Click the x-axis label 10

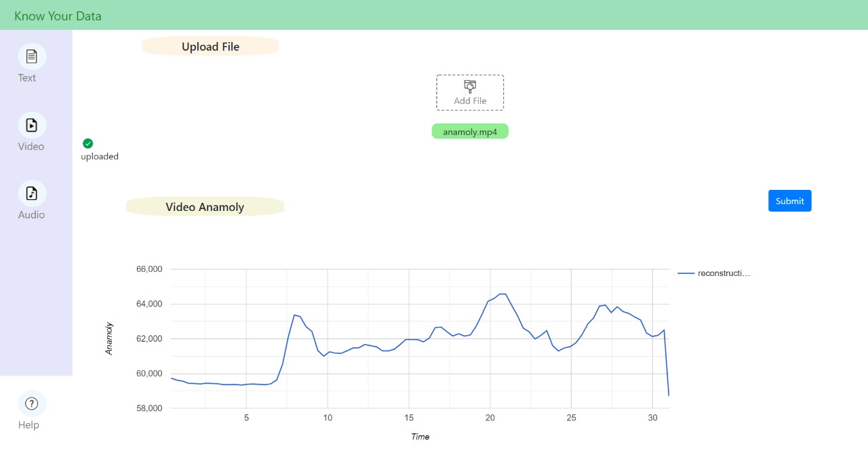(x=328, y=418)
